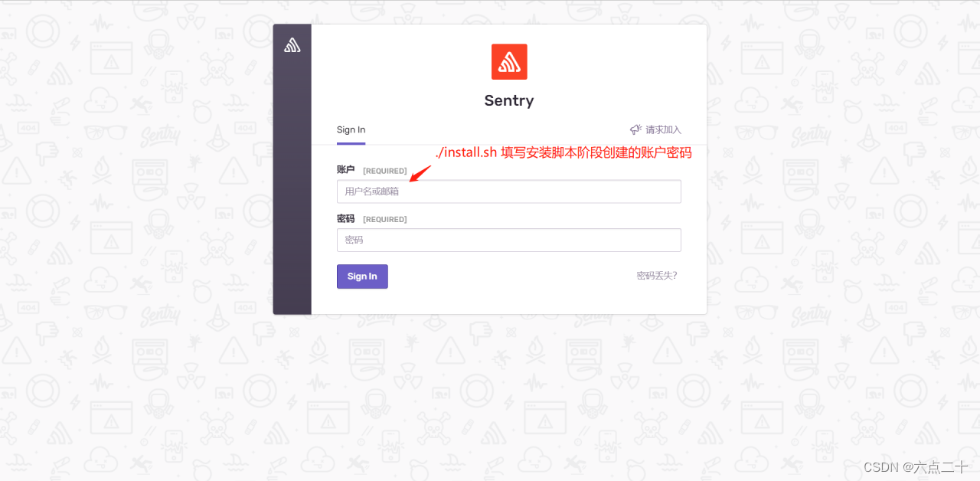Click the red ./install.sh annotation text

point(564,152)
